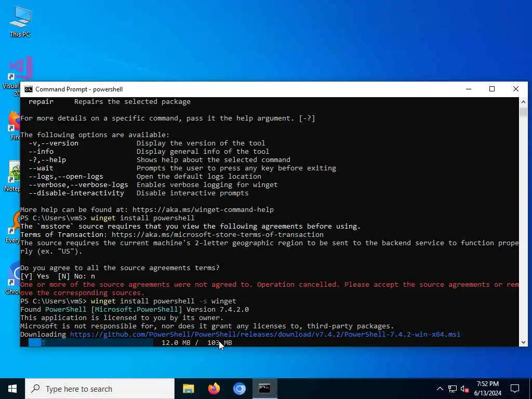
Task: Click the '-v,--version' option text
Action: click(54, 143)
